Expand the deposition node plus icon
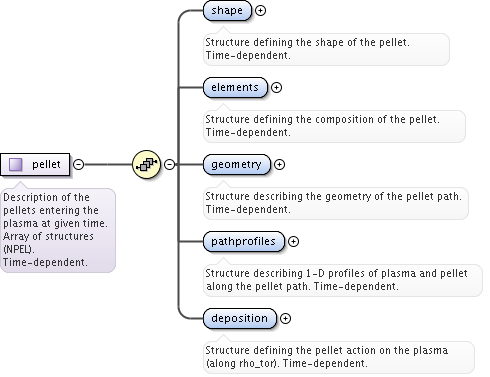 285,318
